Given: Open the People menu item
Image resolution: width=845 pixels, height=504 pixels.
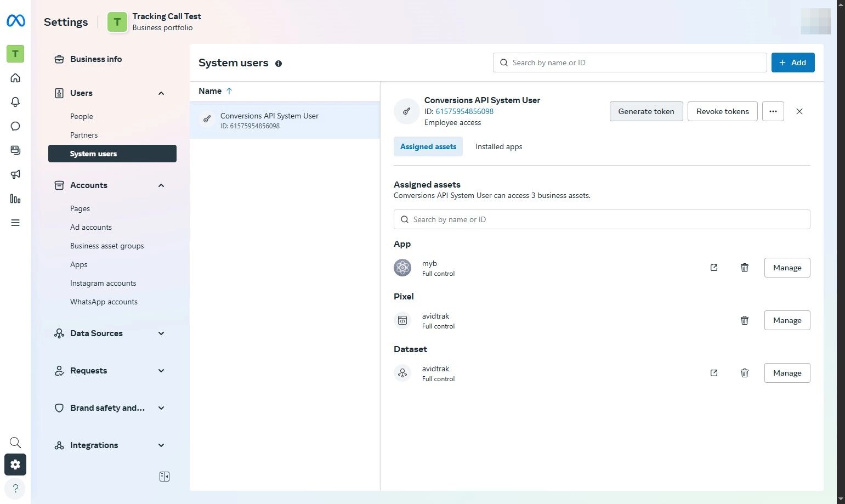Looking at the screenshot, I should pyautogui.click(x=82, y=116).
